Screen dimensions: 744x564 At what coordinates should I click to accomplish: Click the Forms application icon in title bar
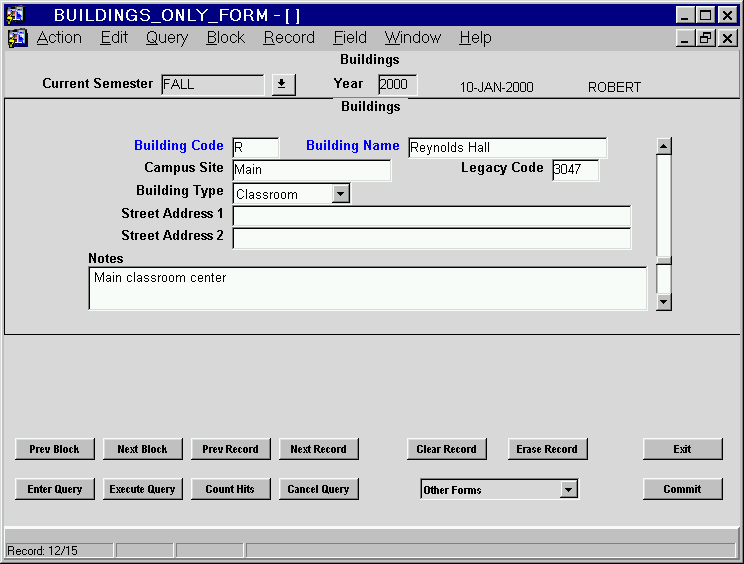(15, 15)
